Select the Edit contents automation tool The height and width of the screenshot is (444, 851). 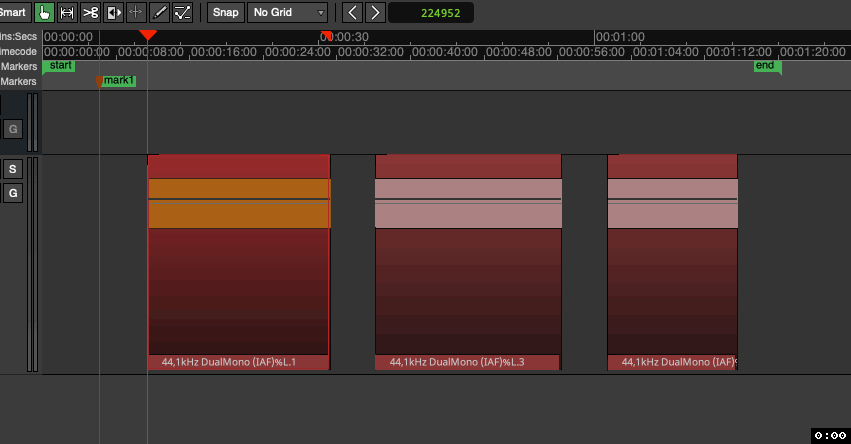(x=182, y=12)
